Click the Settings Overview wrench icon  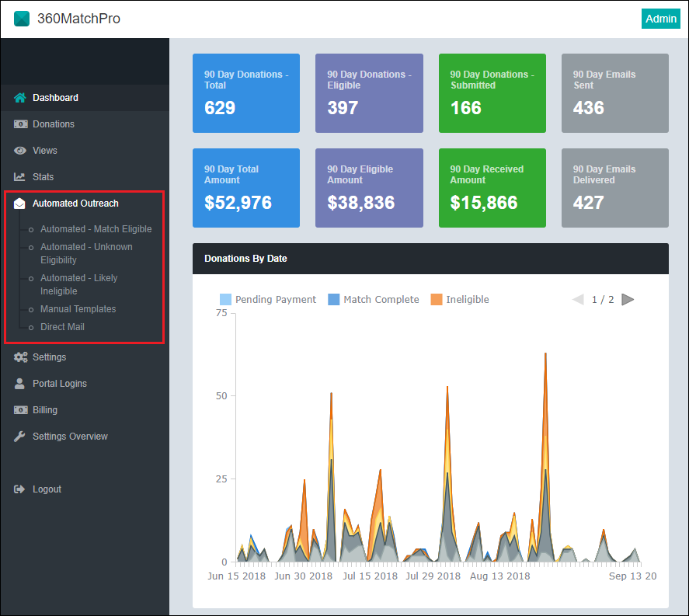19,437
